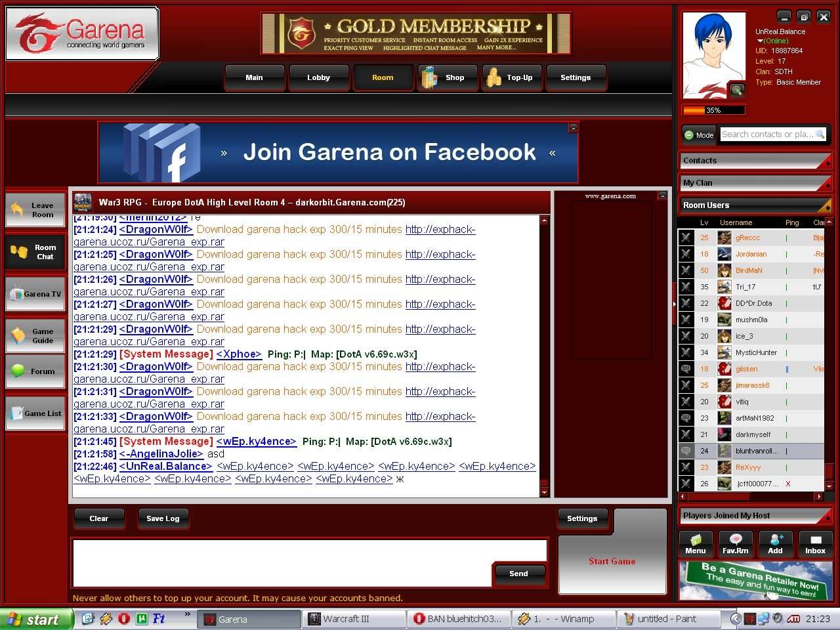840x630 pixels.
Task: Click the crossed-swords icon beside gReccc
Action: 686,238
